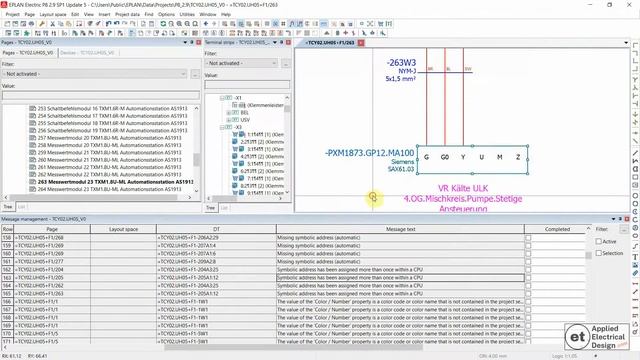This screenshot has height=360, width=640.
Task: Click the wrench settings icon in toolbar
Action: click(42, 24)
